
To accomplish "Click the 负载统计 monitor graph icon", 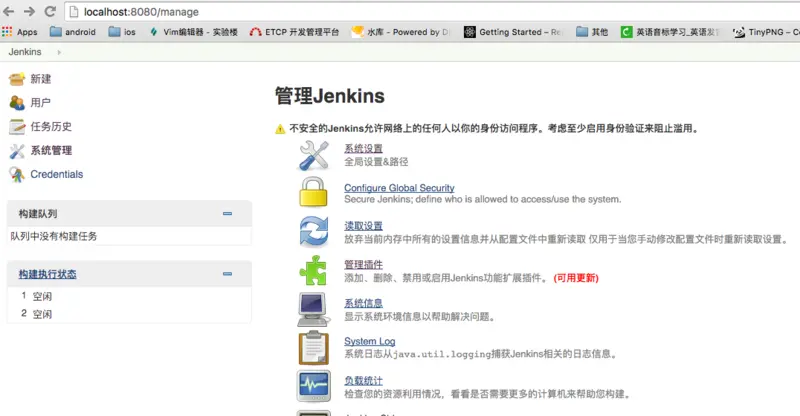I will pyautogui.click(x=314, y=386).
